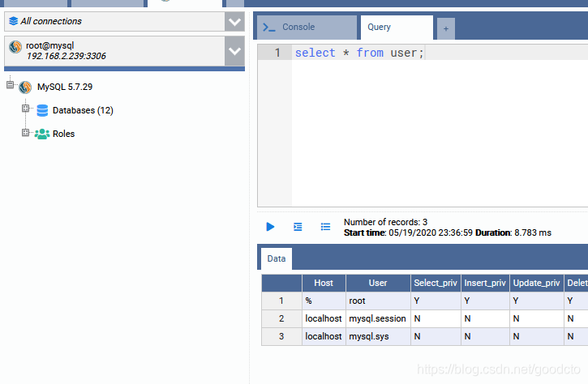This screenshot has width=588, height=384.
Task: Click the Databases cylinder icon
Action: [42, 110]
